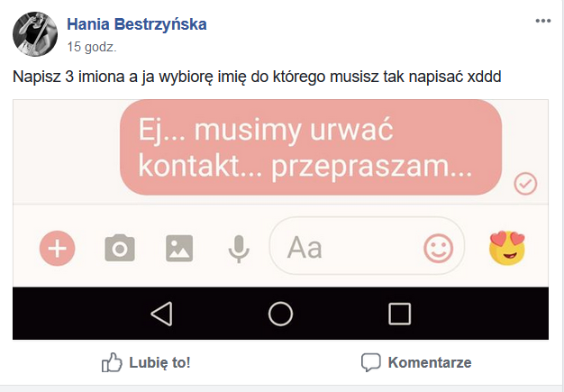The height and width of the screenshot is (392, 564).
Task: Tap the camera icon
Action: pyautogui.click(x=120, y=248)
